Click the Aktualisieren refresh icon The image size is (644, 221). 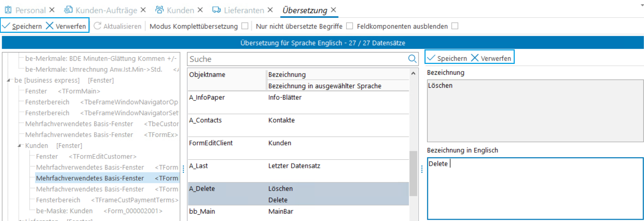[97, 26]
